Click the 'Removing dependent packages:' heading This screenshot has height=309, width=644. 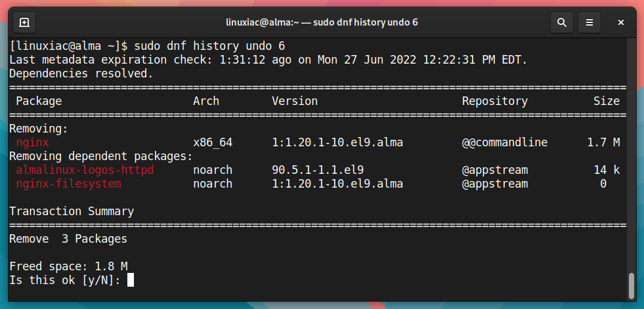(x=101, y=156)
